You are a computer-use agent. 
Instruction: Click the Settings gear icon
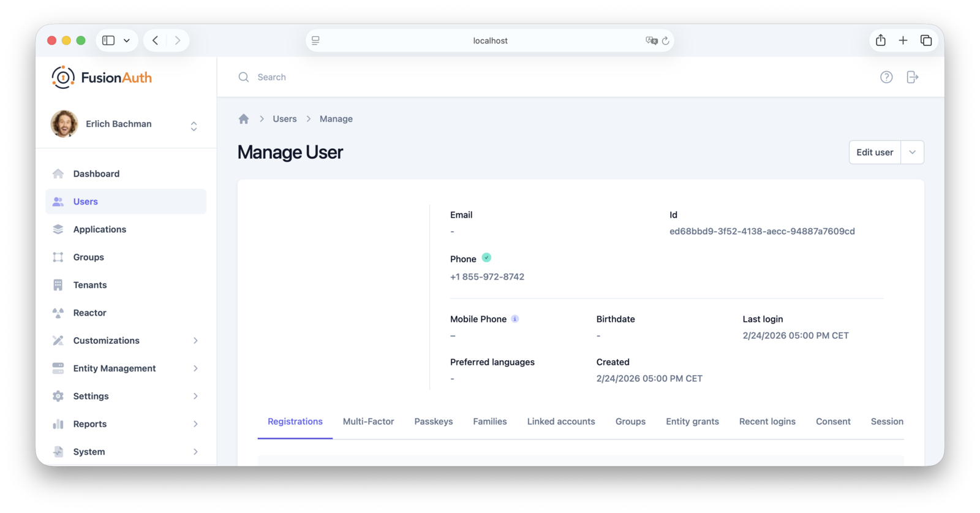click(58, 396)
